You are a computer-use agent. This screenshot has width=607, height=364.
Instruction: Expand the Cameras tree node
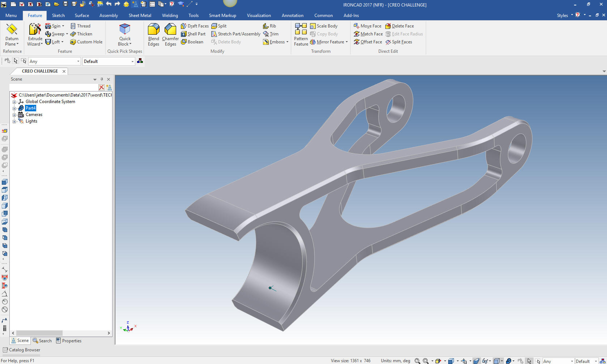(14, 115)
